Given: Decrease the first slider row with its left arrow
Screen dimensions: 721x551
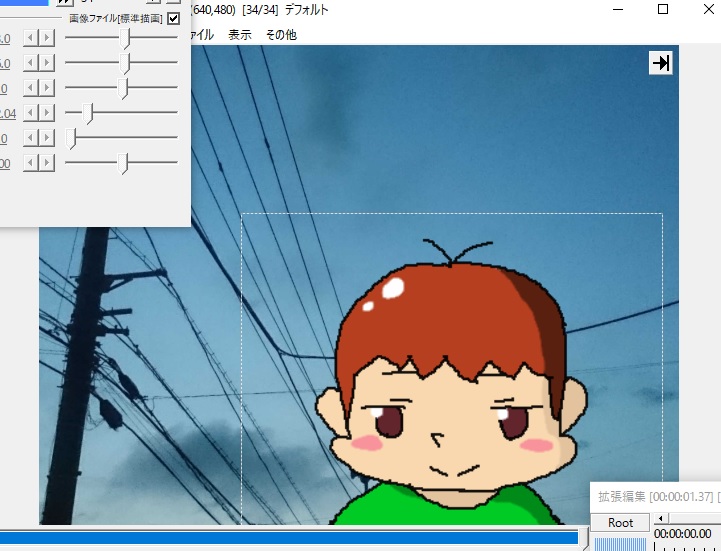Looking at the screenshot, I should tap(30, 38).
